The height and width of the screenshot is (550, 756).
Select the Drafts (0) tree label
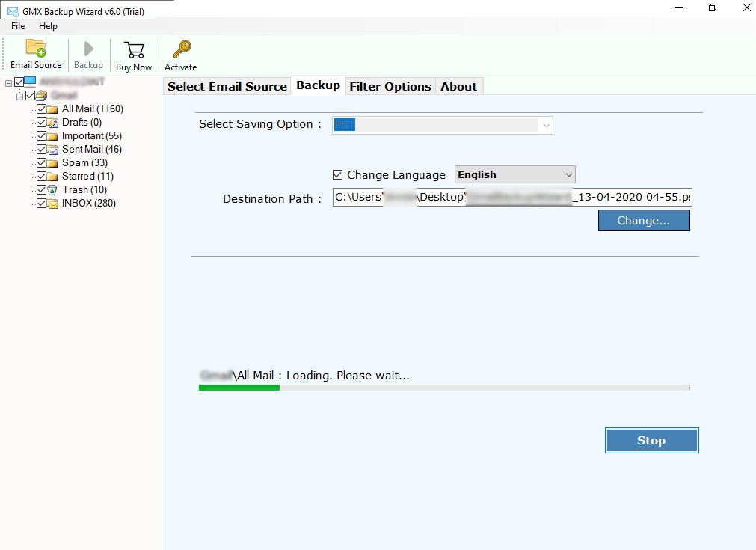tap(82, 122)
